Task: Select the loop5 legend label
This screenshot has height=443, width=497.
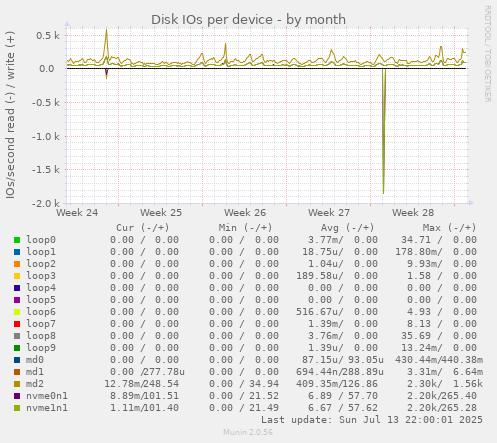Action: click(41, 300)
